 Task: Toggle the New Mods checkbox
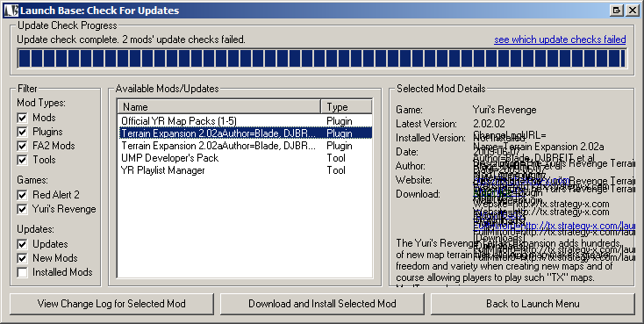[22, 258]
